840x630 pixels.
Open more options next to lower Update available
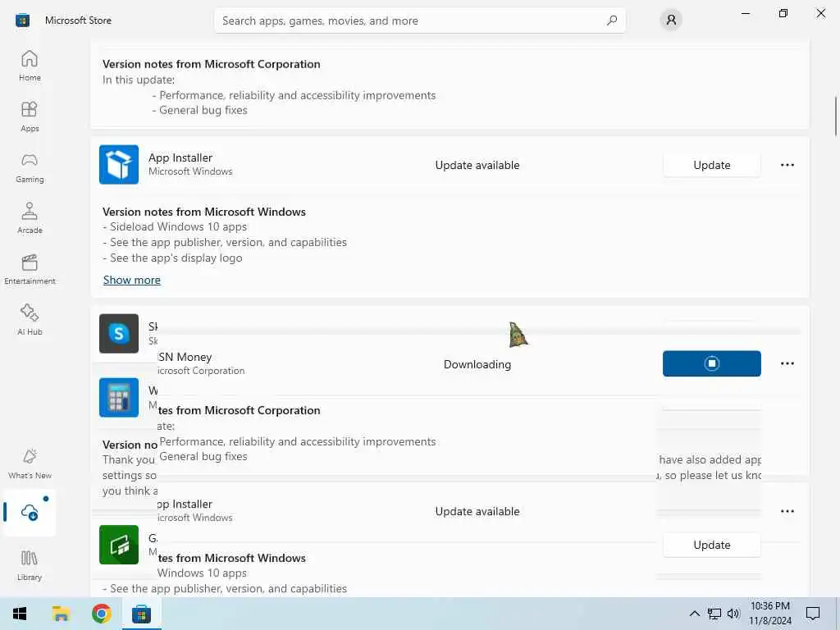tap(787, 511)
